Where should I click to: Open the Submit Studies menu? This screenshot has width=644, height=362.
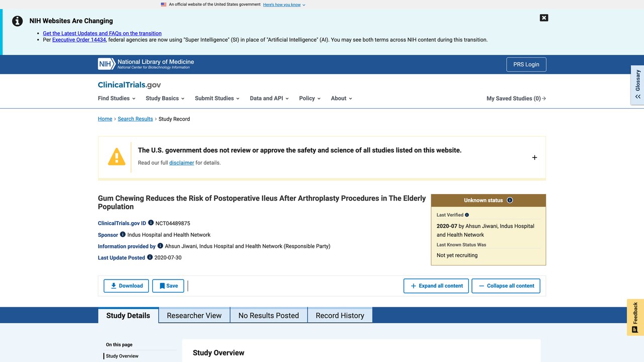(217, 99)
